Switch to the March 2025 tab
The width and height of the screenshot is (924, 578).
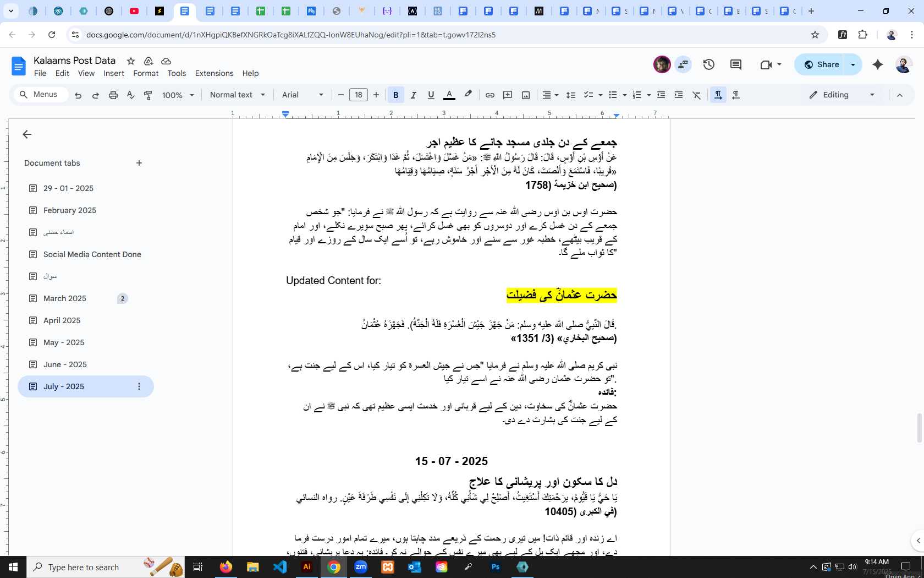(x=65, y=298)
